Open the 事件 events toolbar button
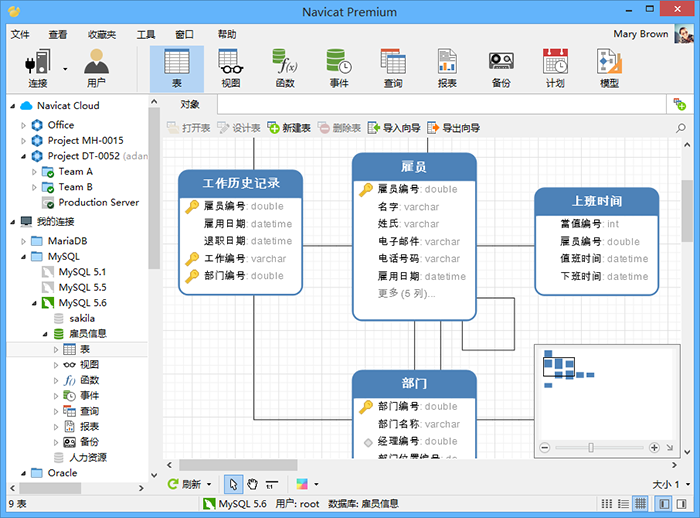Image resolution: width=700 pixels, height=518 pixels. point(339,68)
